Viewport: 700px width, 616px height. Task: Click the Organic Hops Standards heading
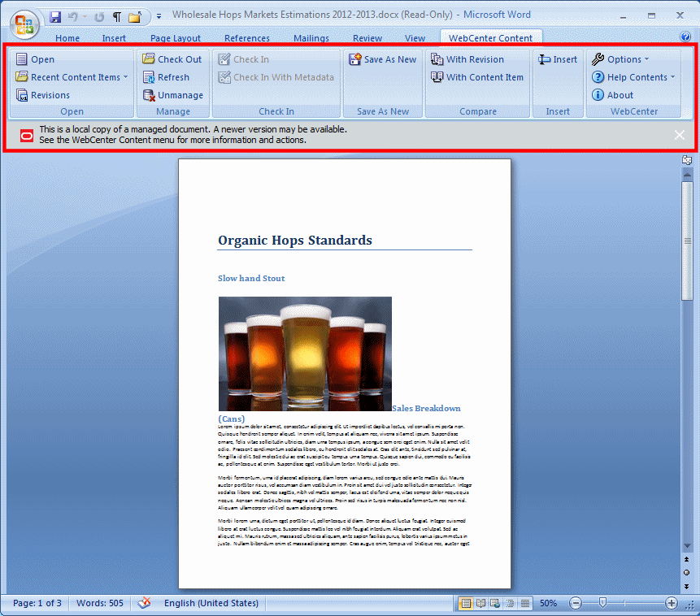click(294, 241)
